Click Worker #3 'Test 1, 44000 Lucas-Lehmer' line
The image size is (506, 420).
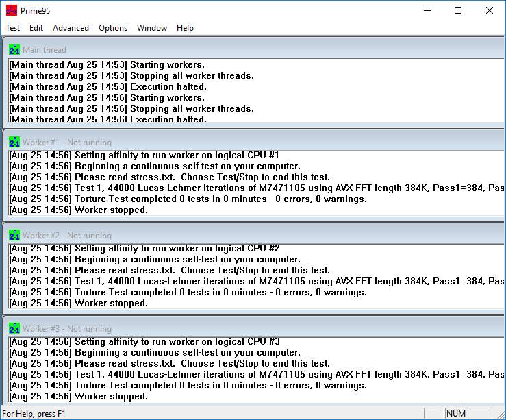(x=256, y=375)
